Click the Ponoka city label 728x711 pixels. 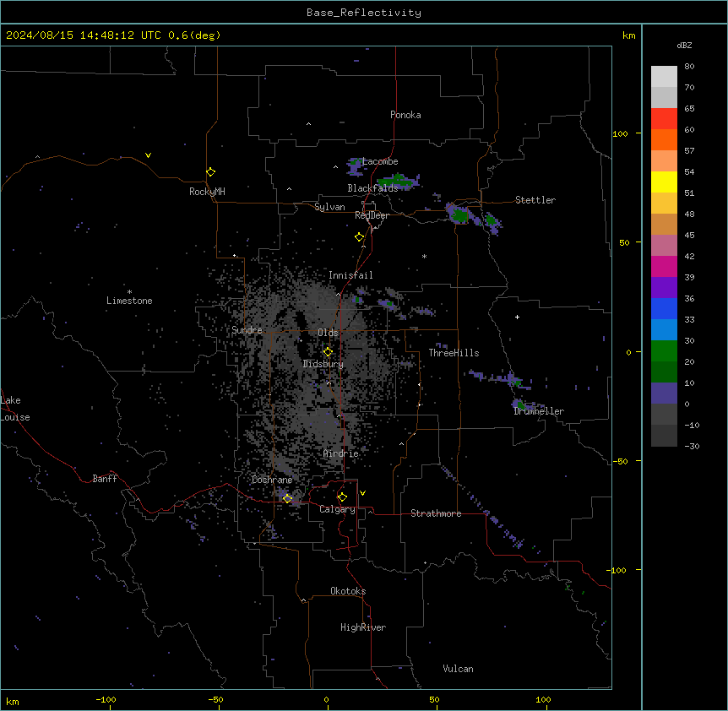click(405, 115)
